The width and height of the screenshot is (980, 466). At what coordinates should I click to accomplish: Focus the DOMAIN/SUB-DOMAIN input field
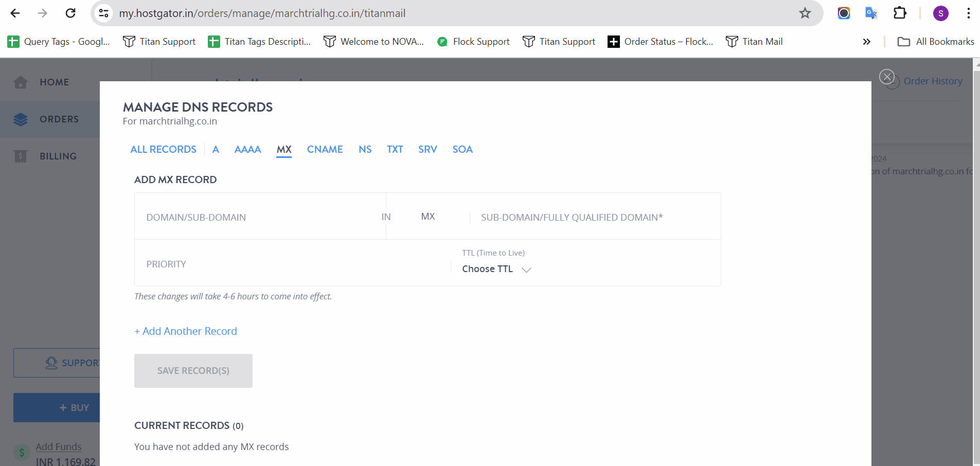(260, 217)
